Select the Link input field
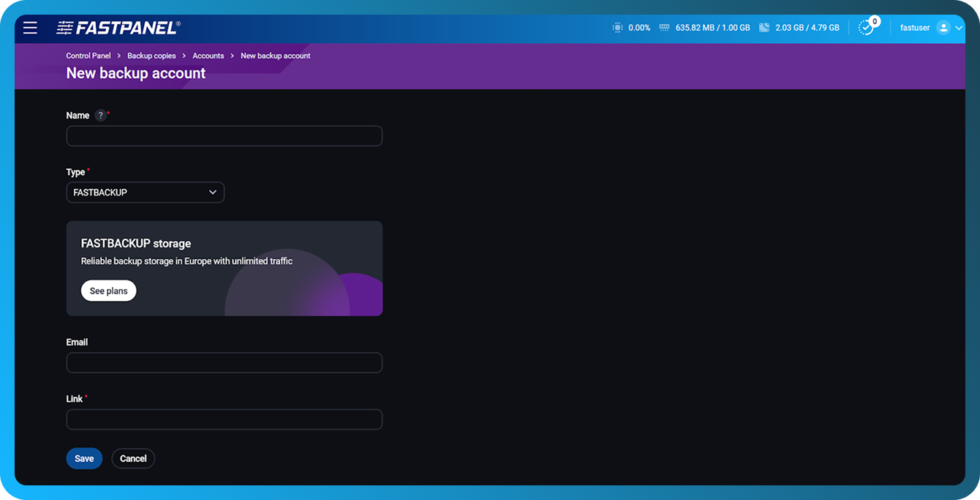This screenshot has width=980, height=500. [x=224, y=419]
